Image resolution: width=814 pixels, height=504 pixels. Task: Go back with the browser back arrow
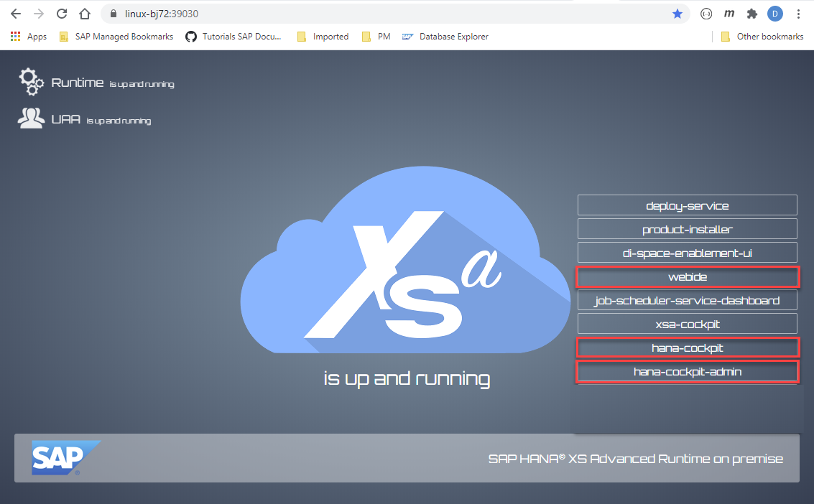[16, 14]
